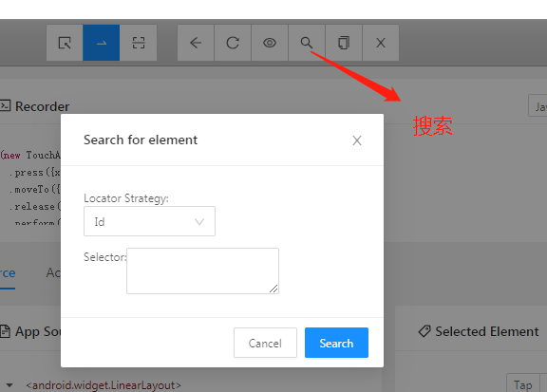Click the Cancel button
547x392 pixels.
click(265, 343)
